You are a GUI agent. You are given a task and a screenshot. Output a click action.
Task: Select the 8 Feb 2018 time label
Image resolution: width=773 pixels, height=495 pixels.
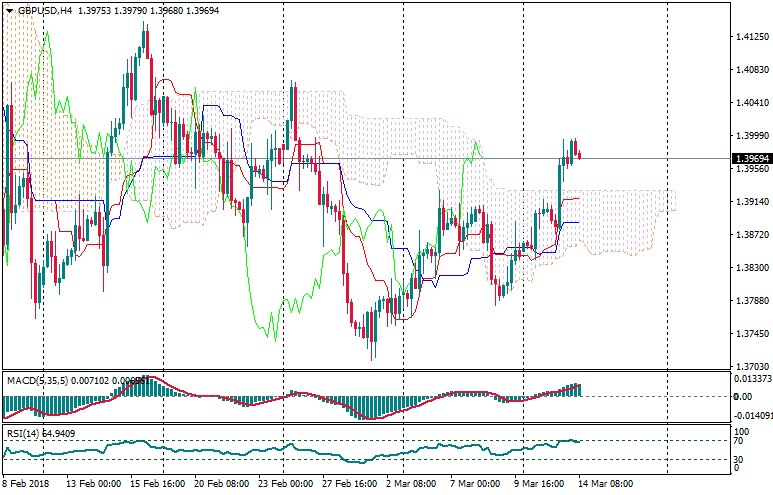pos(26,484)
